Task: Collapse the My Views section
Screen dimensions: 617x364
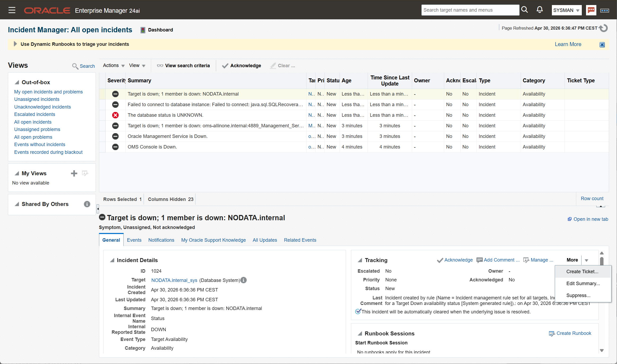Action: coord(17,173)
